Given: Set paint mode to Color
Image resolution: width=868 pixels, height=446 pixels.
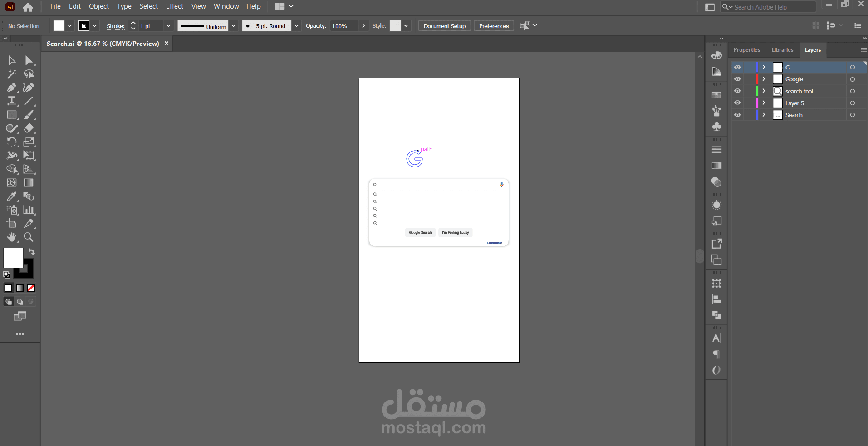Looking at the screenshot, I should click(x=8, y=288).
